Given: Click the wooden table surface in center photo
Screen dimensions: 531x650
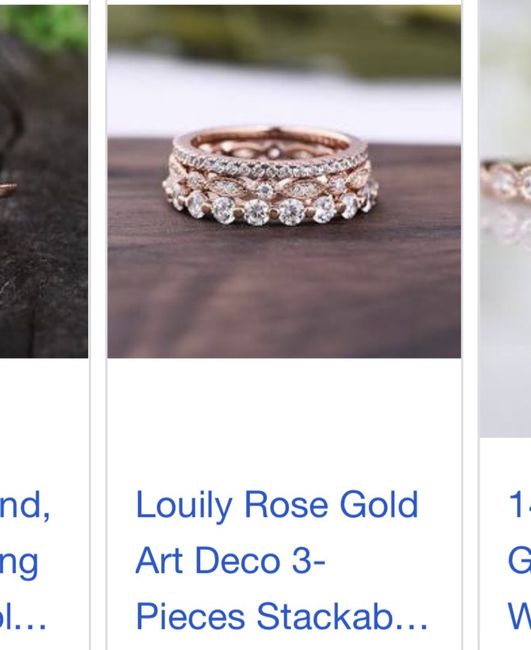Looking at the screenshot, I should pyautogui.click(x=284, y=290).
